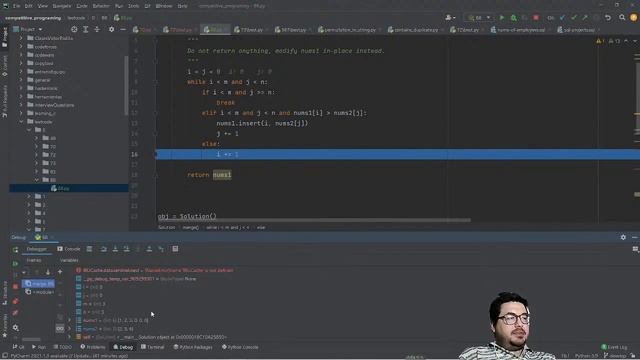
Task: Hide the Project panel with the minus icon
Action: pyautogui.click(x=123, y=29)
